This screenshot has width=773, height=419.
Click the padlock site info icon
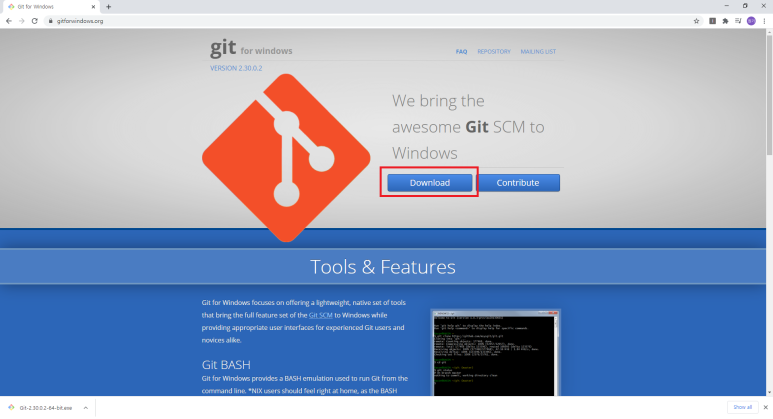tap(50, 21)
